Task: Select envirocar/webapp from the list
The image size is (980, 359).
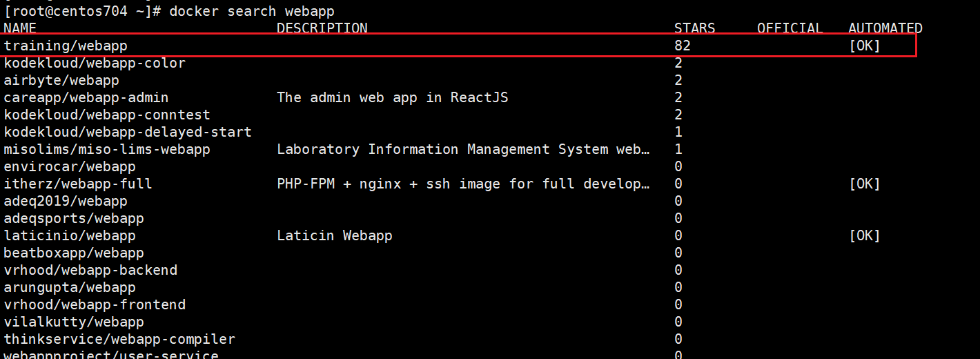Action: (70, 167)
